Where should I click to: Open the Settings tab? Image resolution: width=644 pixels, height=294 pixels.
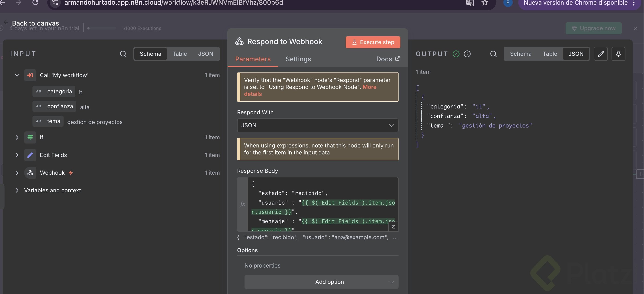coord(298,59)
